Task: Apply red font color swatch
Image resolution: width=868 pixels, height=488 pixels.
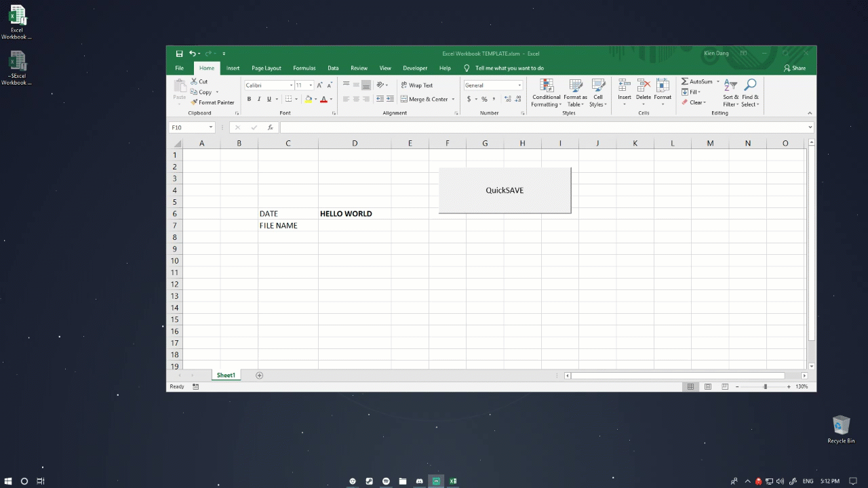Action: click(323, 99)
